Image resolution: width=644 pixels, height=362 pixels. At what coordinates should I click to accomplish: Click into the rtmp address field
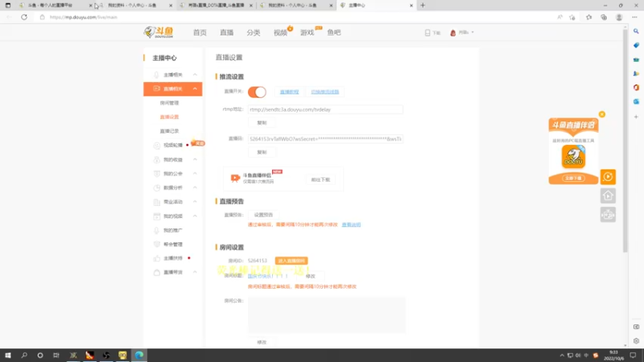325,109
